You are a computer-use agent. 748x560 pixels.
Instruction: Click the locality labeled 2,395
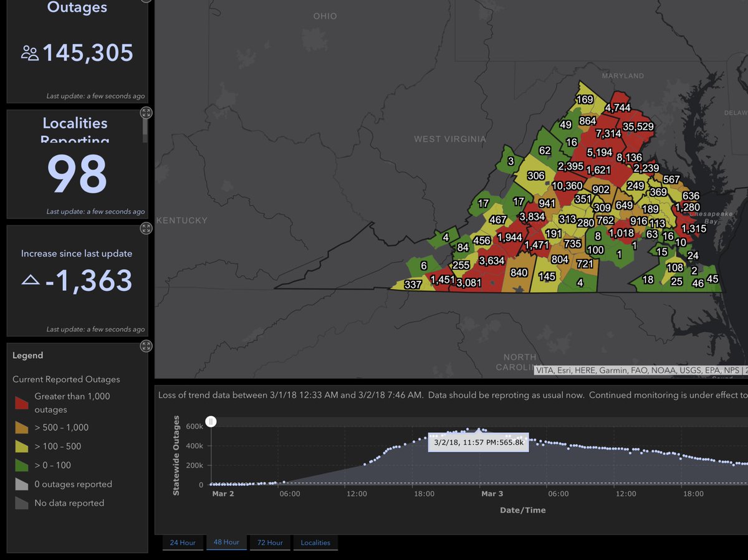coord(570,166)
